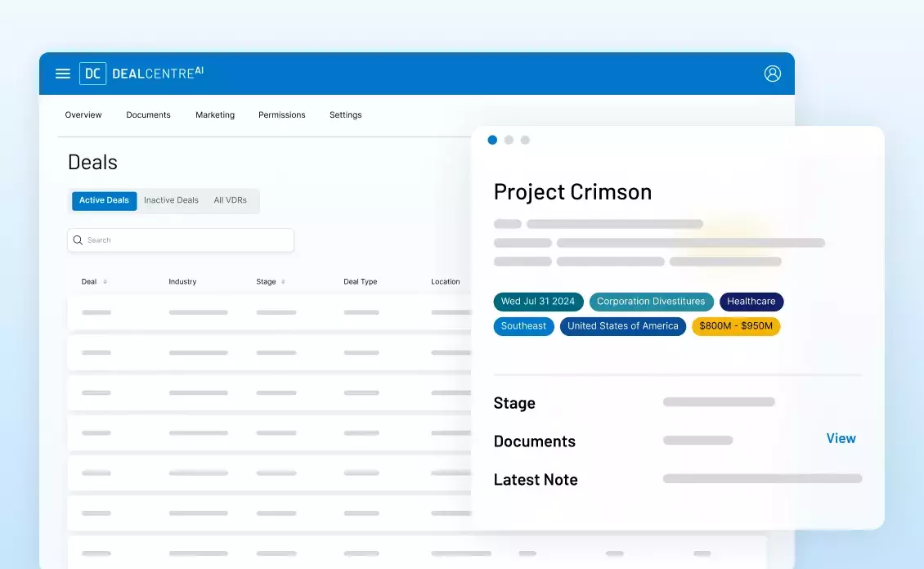This screenshot has height=569, width=924.
Task: Select the Active Deals filter
Action: [x=105, y=201]
